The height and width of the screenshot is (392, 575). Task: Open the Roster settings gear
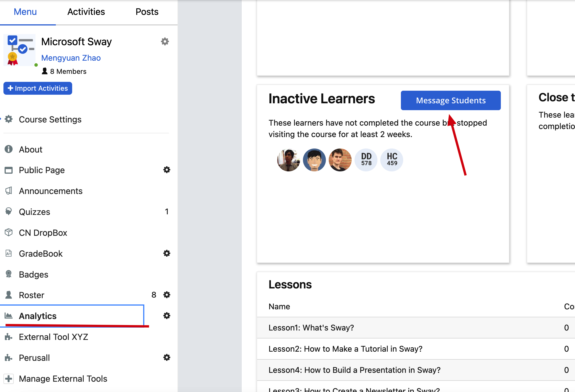pos(167,295)
